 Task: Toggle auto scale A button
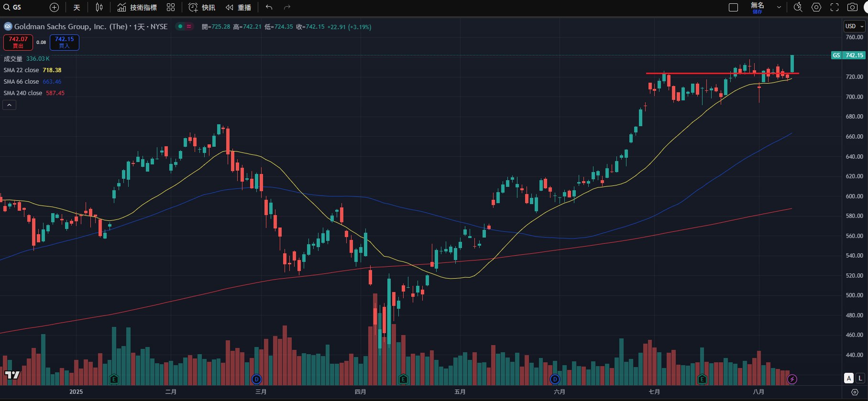tap(849, 378)
